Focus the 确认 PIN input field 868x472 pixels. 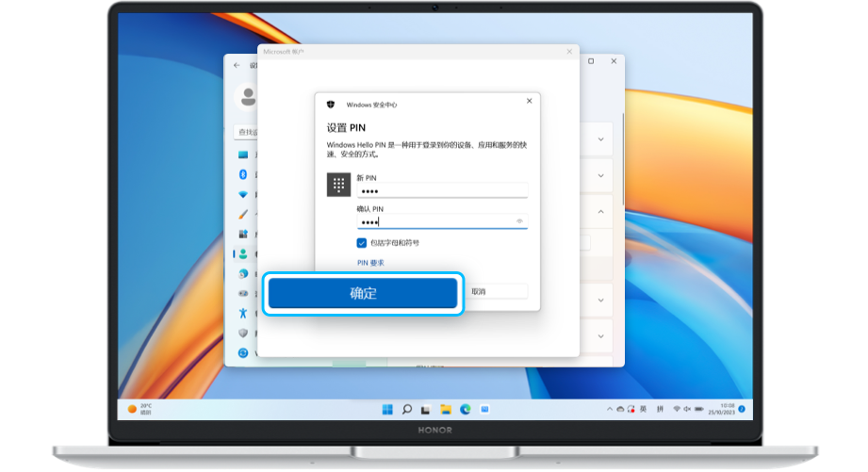tap(442, 222)
